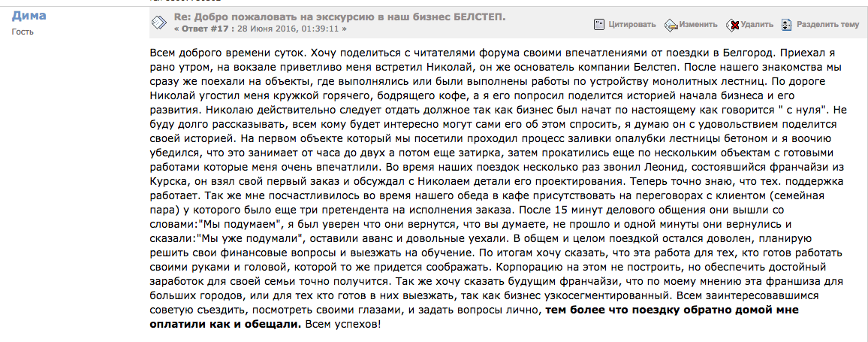Open the Цитировать quote link
This screenshot has width=868, height=342.
coord(632,24)
